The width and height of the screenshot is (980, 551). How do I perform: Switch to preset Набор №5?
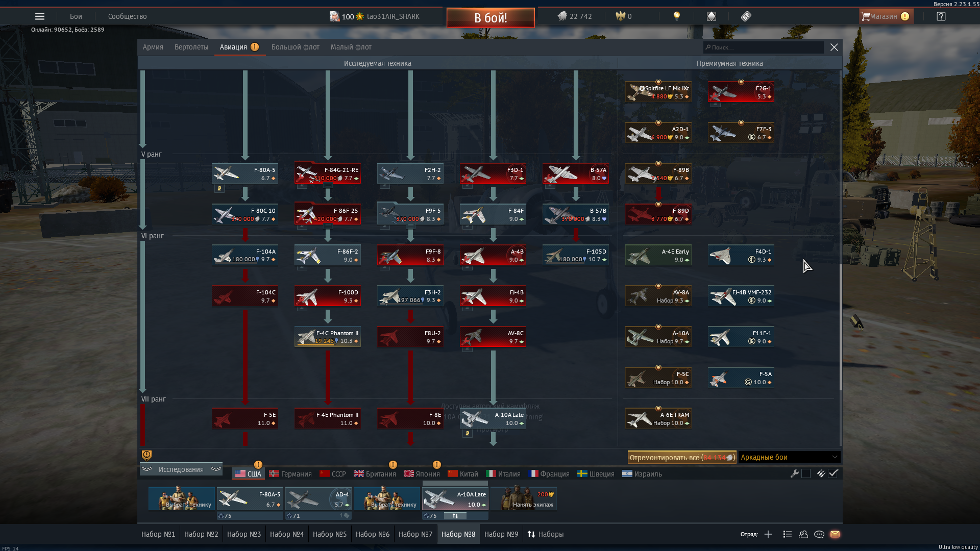[x=330, y=534]
